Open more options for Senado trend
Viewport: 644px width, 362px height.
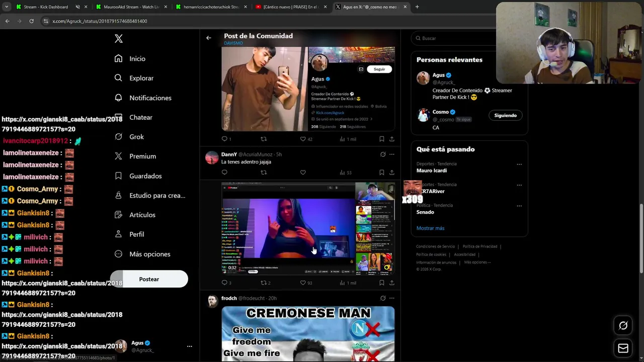pyautogui.click(x=519, y=206)
